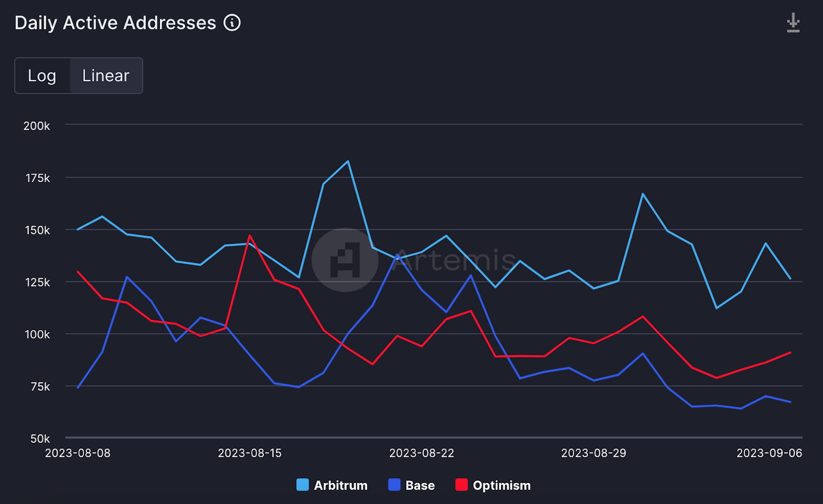This screenshot has width=823, height=504.
Task: Click the Optimism red legend swatch
Action: click(461, 485)
